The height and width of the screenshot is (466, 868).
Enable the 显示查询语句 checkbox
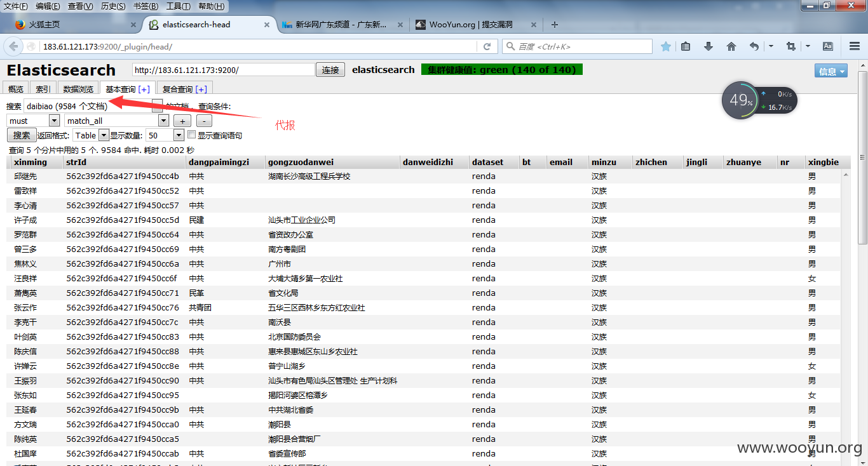191,135
